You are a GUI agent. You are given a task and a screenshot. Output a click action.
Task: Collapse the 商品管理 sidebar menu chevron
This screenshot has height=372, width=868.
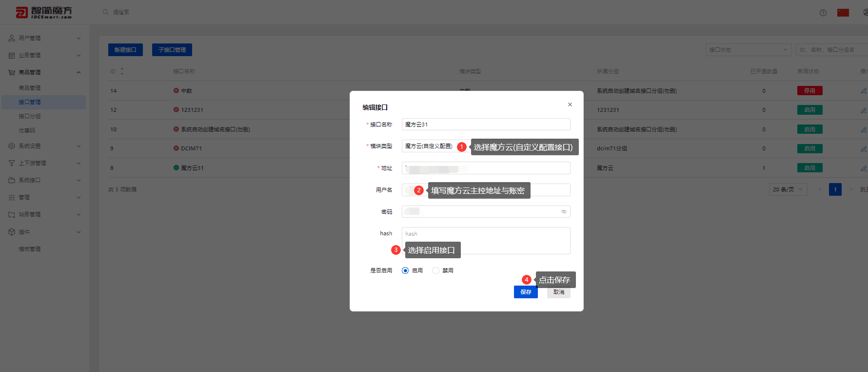click(79, 72)
